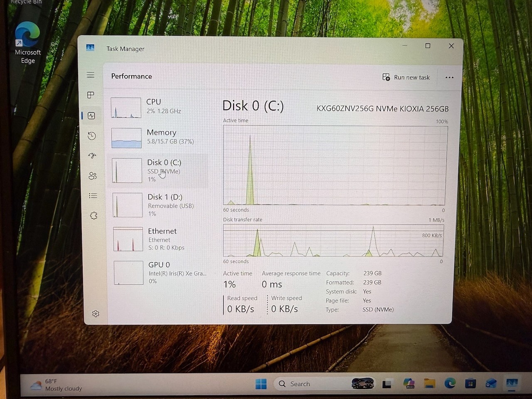This screenshot has width=532, height=399.
Task: Open Microsoft 365 Copilot taskbar icon
Action: [x=409, y=383]
